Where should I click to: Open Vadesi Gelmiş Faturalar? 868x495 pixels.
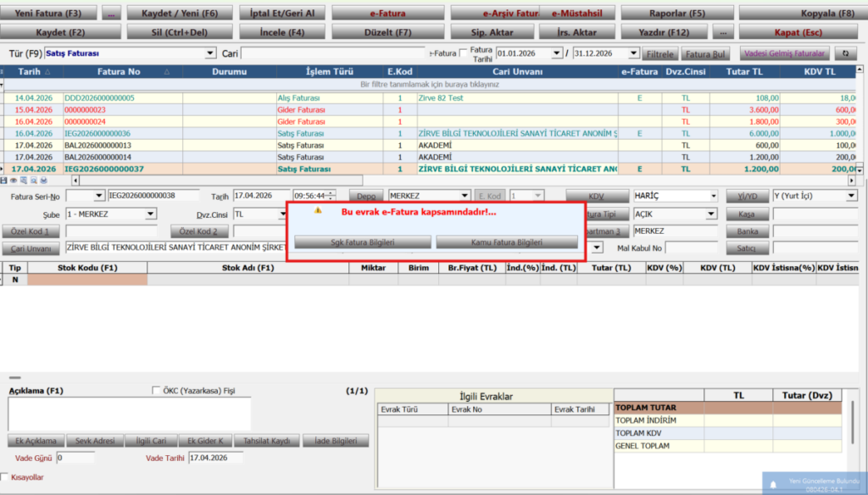(784, 53)
